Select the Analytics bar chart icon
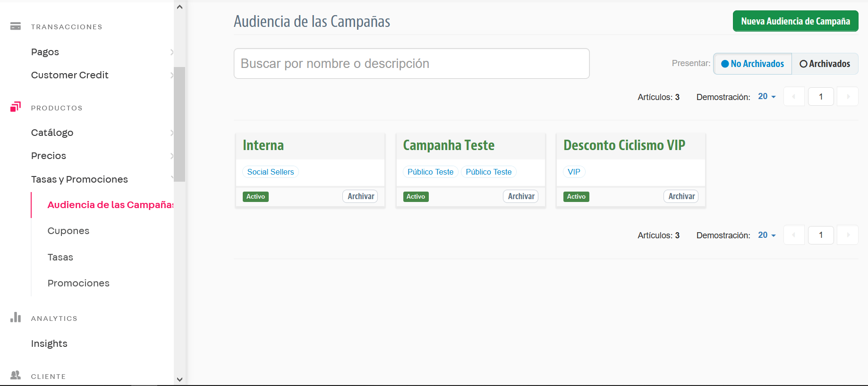The width and height of the screenshot is (868, 386). tap(16, 318)
